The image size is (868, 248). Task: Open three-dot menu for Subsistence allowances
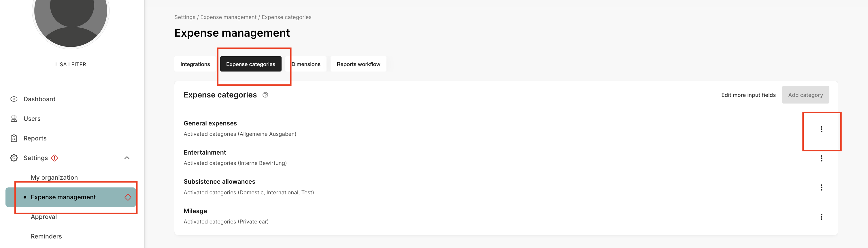(821, 187)
